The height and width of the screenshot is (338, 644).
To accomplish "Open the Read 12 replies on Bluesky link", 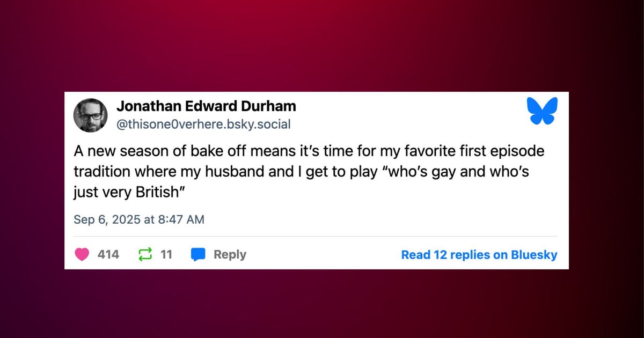I will click(x=479, y=255).
